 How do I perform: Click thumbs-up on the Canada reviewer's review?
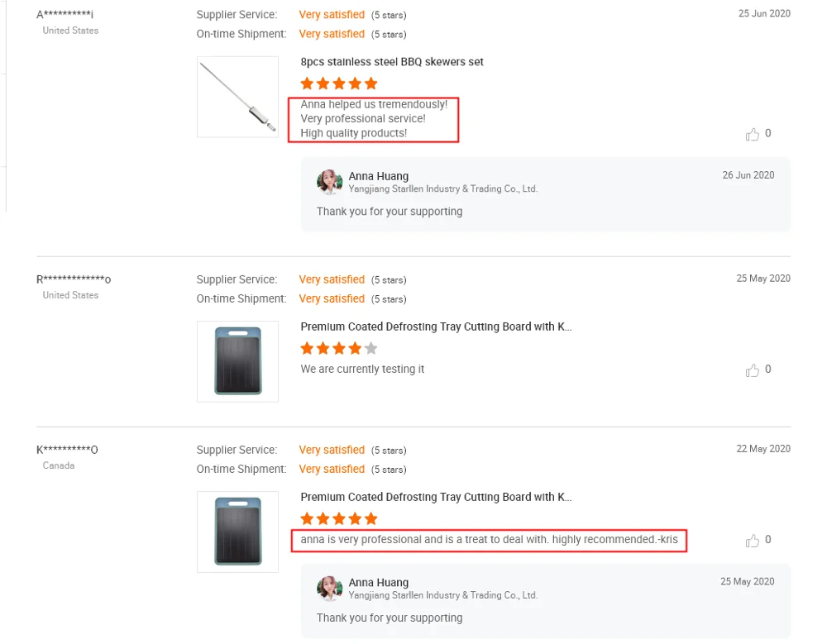(x=752, y=541)
